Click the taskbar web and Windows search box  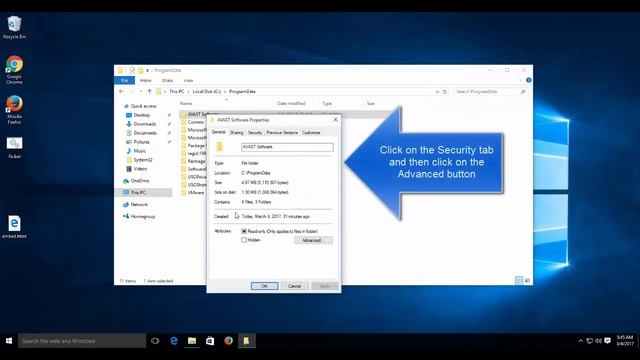point(82,340)
